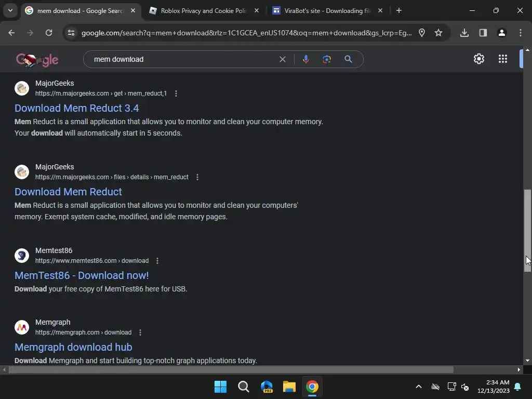The image size is (532, 399).
Task: Click the vertical scrollbar thumb
Action: [527, 231]
